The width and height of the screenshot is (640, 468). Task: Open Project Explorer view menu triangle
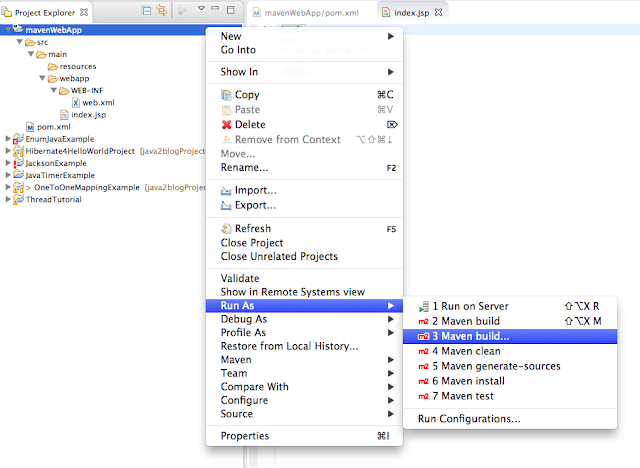(x=201, y=8)
